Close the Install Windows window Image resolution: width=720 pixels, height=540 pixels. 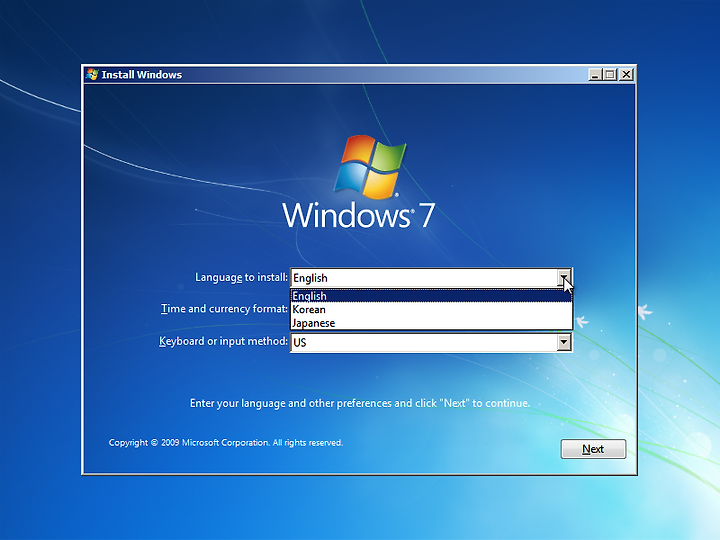point(626,74)
